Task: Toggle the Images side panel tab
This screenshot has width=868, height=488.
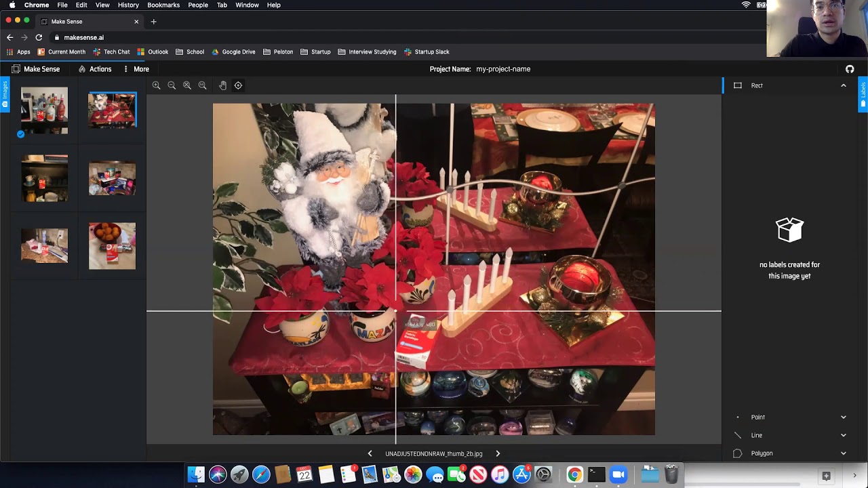Action: (x=5, y=95)
